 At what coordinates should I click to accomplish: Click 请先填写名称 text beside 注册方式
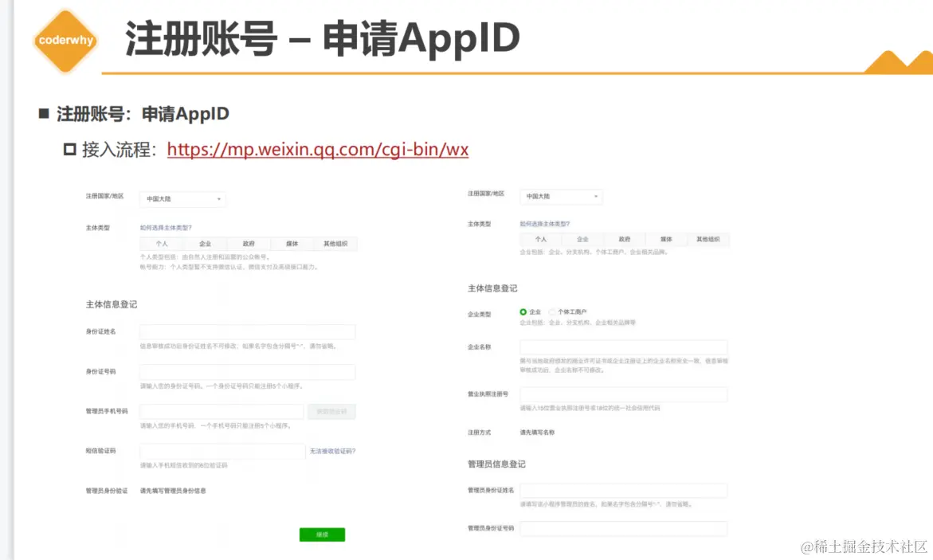(x=537, y=433)
